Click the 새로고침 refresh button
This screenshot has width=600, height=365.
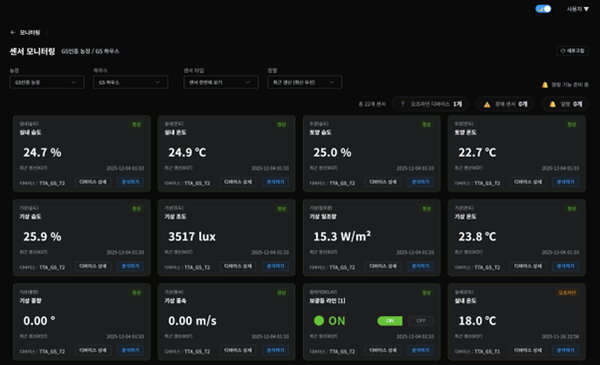pos(572,51)
